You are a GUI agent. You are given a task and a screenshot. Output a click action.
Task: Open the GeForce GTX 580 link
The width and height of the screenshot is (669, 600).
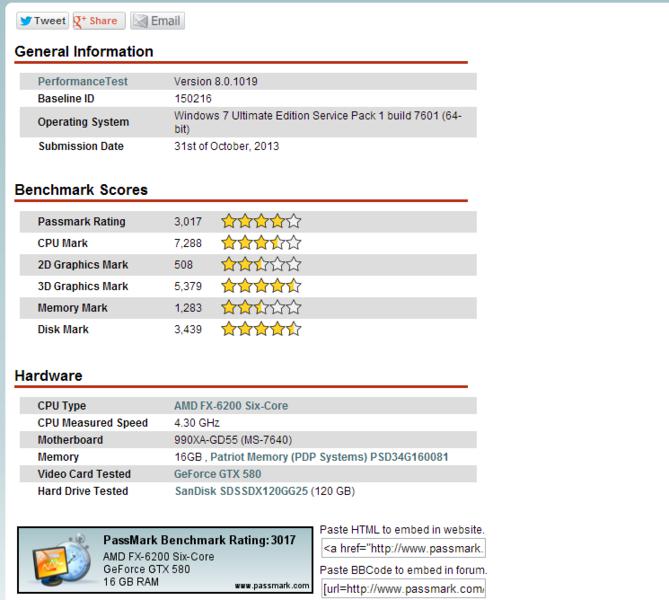point(218,474)
